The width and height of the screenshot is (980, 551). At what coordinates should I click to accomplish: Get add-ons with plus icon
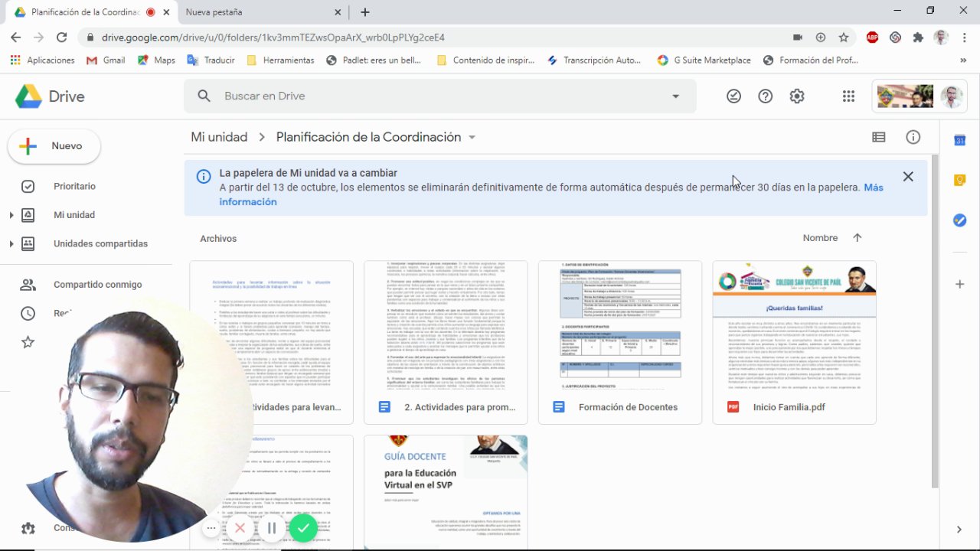coord(959,284)
